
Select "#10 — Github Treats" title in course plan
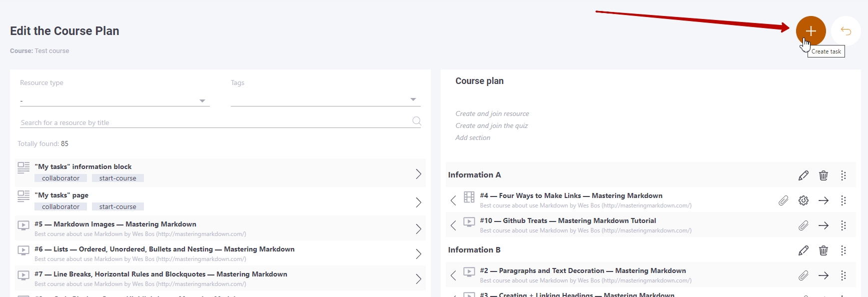pyautogui.click(x=568, y=220)
